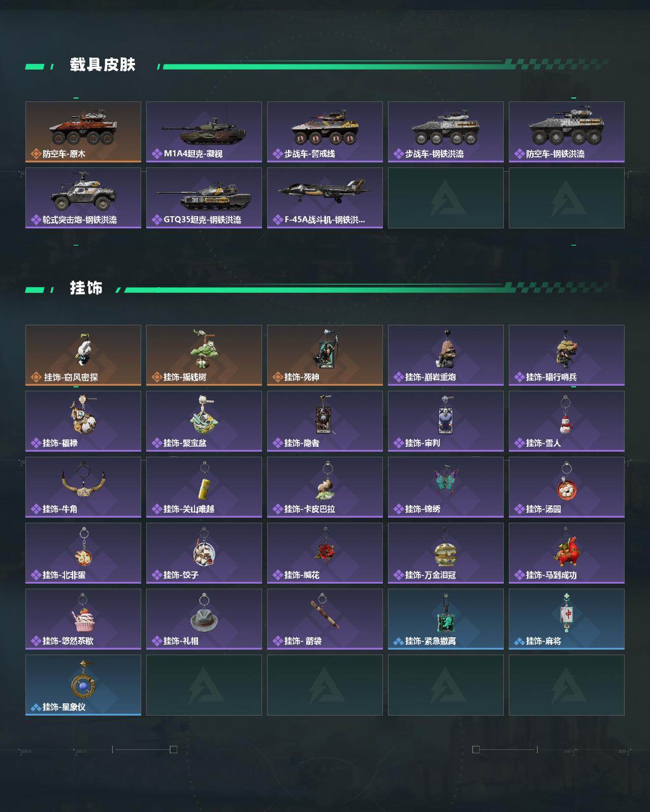Select the 轮式突击炮-钢铁洪流 skin card

(x=83, y=198)
